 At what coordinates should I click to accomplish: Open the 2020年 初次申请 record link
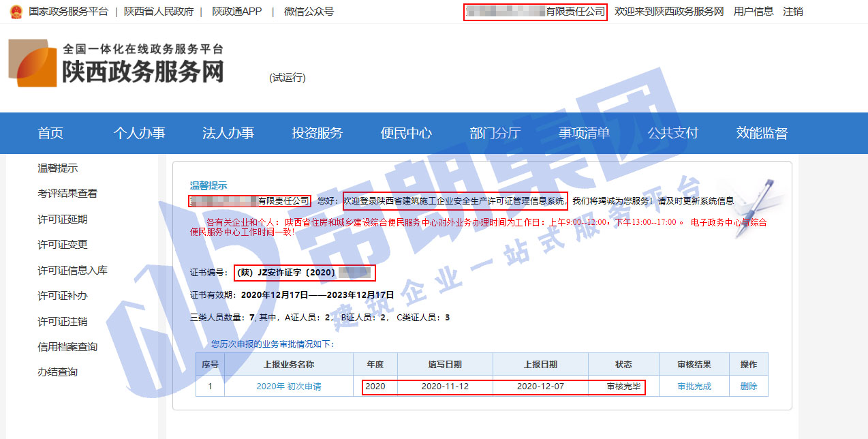(x=289, y=387)
